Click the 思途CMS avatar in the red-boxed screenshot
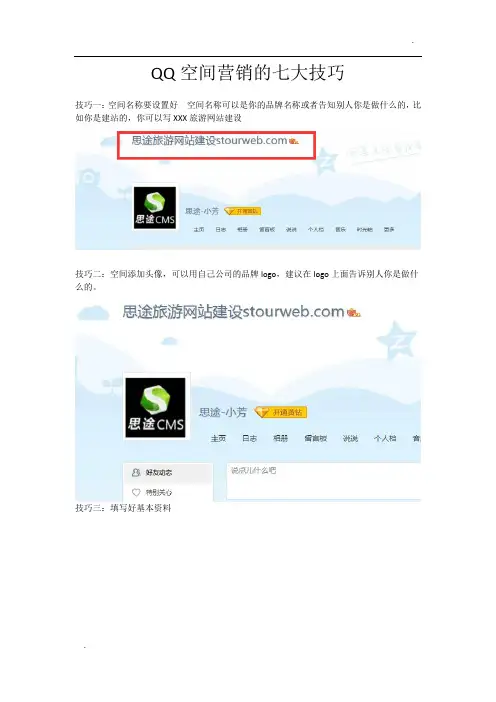This screenshot has width=496, height=702. [x=155, y=208]
